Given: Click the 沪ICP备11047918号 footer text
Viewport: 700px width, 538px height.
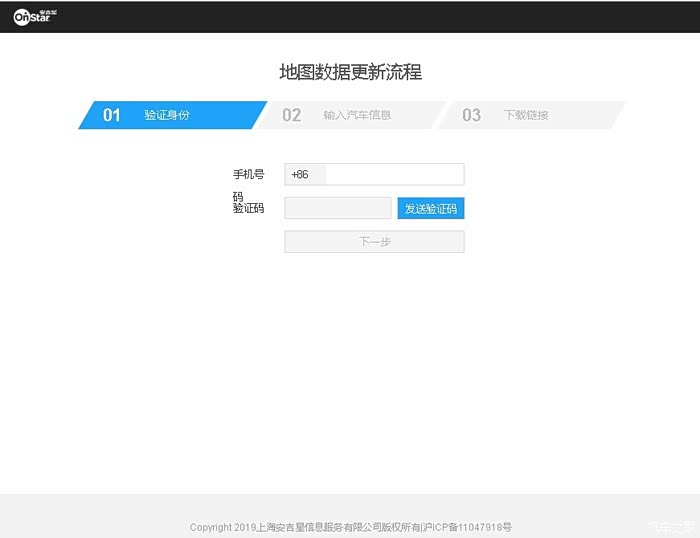Looking at the screenshot, I should [x=468, y=527].
